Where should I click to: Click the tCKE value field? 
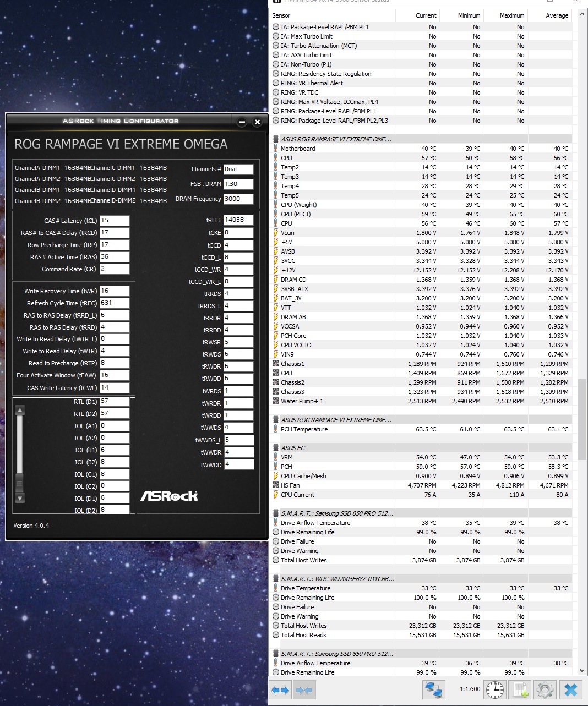coord(238,233)
